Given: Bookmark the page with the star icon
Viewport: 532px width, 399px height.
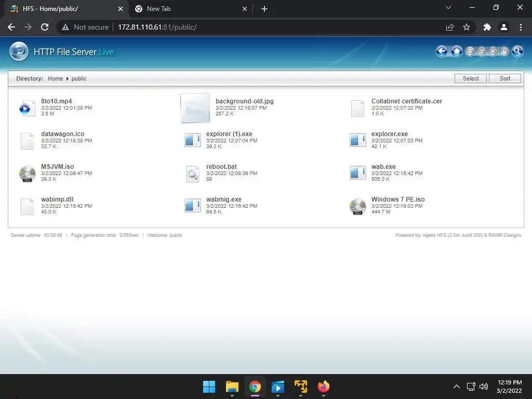Looking at the screenshot, I should tap(467, 27).
